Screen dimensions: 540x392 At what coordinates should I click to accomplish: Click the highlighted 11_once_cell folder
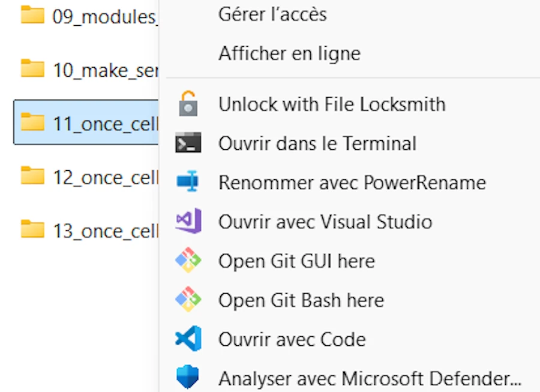tap(86, 122)
